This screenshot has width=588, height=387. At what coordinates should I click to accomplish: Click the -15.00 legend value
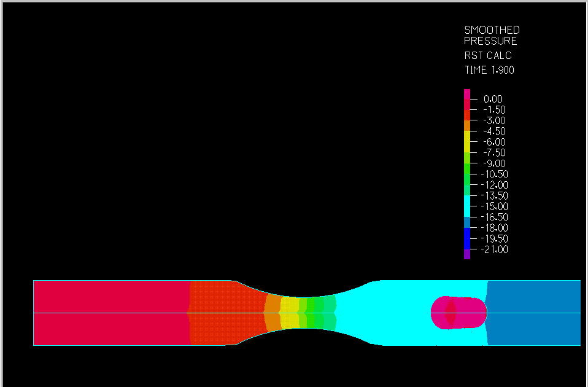(494, 206)
